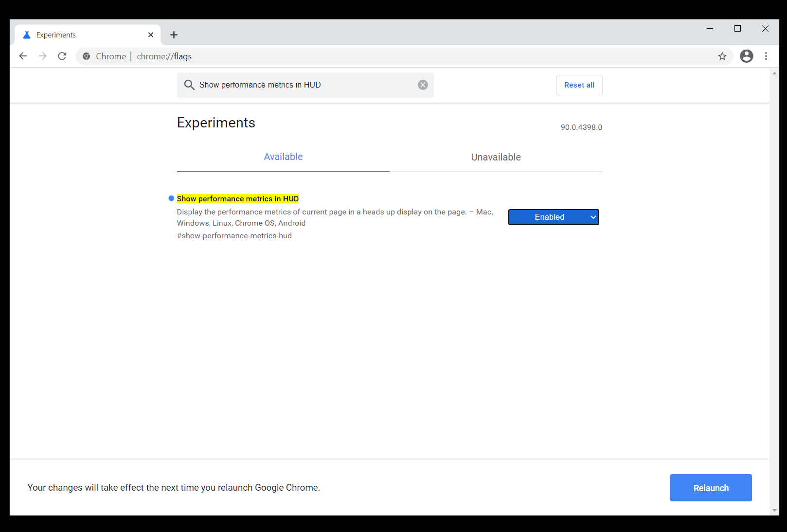Image resolution: width=787 pixels, height=532 pixels.
Task: Open Chrome's three-dot menu
Action: (766, 56)
